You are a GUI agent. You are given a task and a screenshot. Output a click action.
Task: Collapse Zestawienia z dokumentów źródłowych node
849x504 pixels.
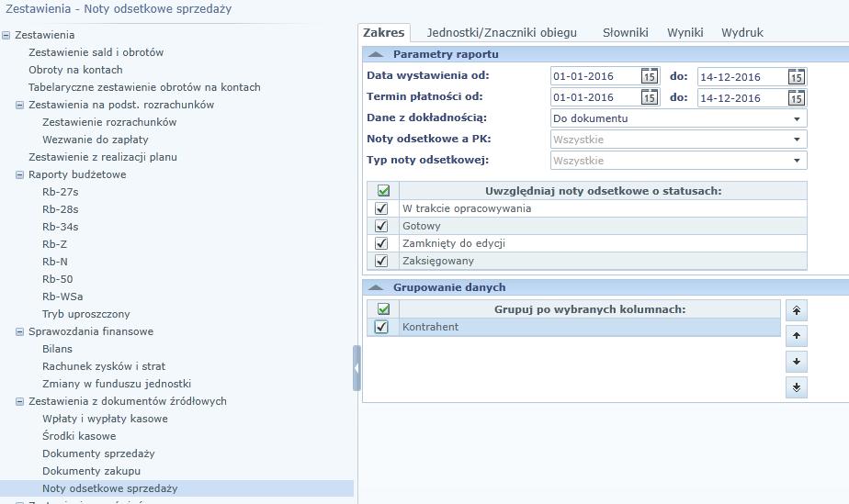pyautogui.click(x=19, y=401)
